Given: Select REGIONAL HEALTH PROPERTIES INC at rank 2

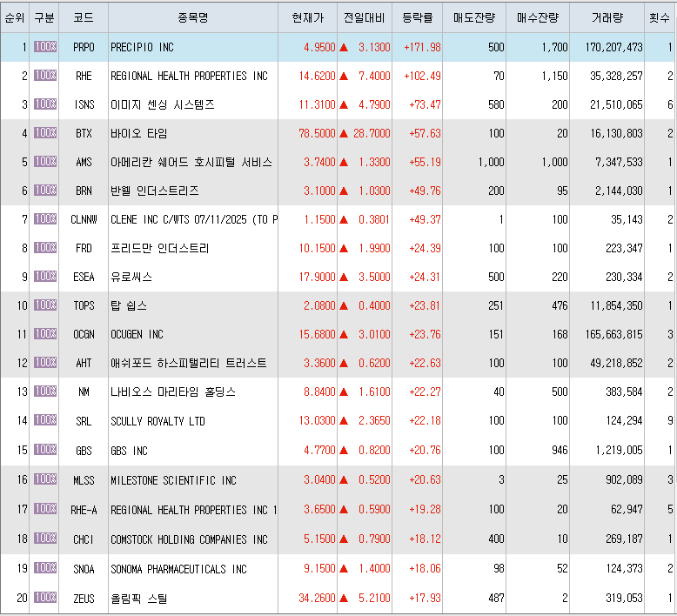Looking at the screenshot, I should pyautogui.click(x=189, y=76).
